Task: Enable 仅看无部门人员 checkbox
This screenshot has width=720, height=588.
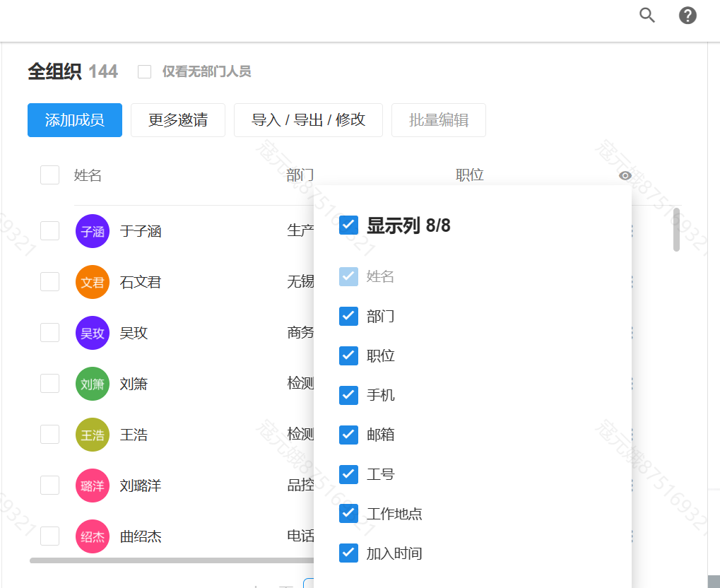Action: click(x=145, y=71)
